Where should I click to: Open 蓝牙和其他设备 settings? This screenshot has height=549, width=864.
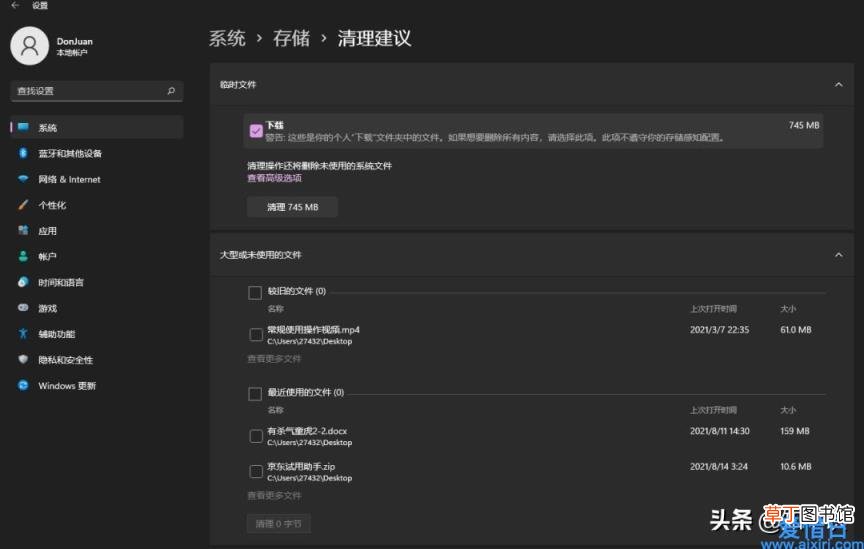(x=97, y=153)
